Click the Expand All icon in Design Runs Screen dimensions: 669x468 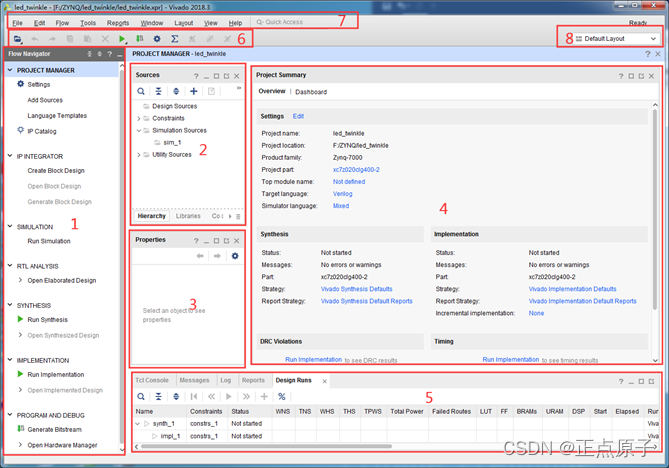click(x=176, y=397)
